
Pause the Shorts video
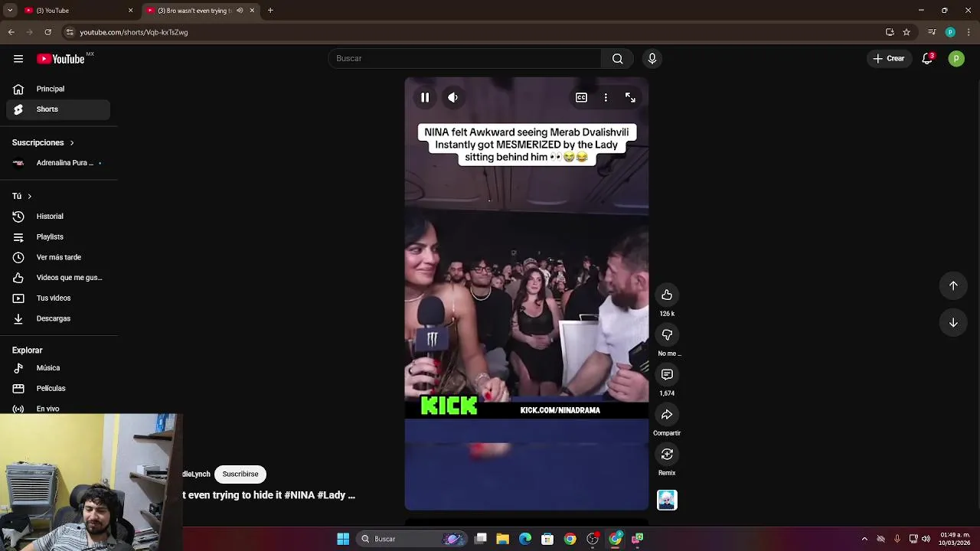(x=425, y=97)
